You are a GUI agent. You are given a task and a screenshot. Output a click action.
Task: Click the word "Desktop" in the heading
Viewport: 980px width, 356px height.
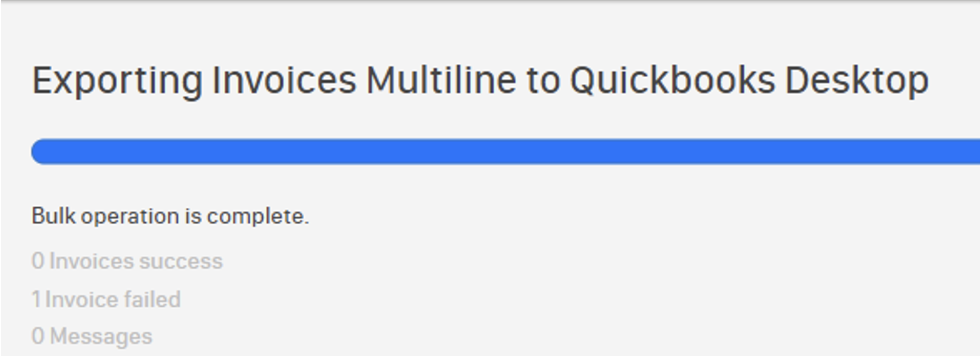coord(856,81)
